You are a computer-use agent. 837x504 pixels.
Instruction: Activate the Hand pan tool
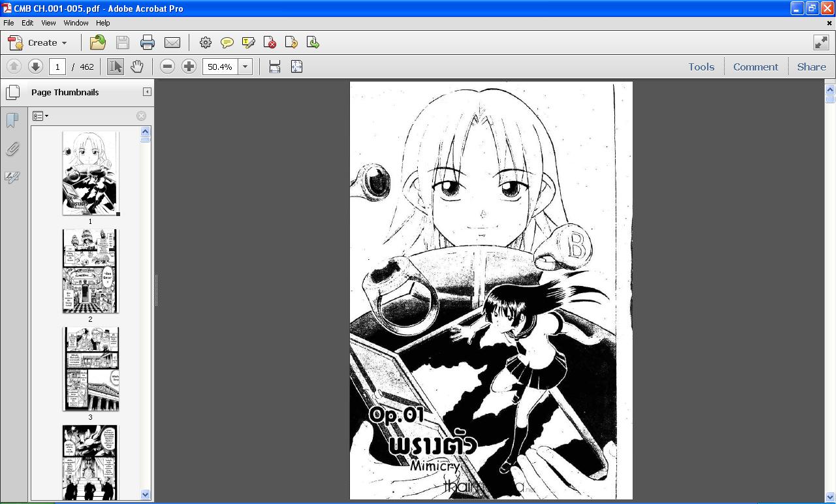[x=136, y=67]
